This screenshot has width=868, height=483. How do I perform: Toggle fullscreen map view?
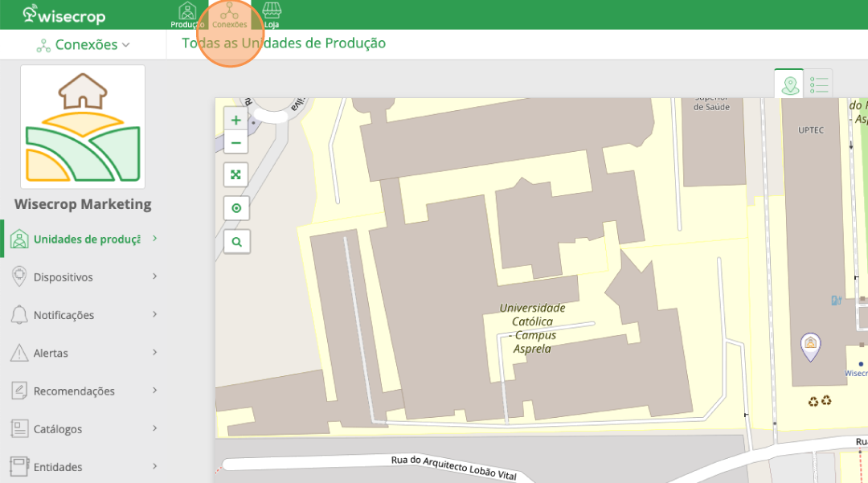[236, 174]
